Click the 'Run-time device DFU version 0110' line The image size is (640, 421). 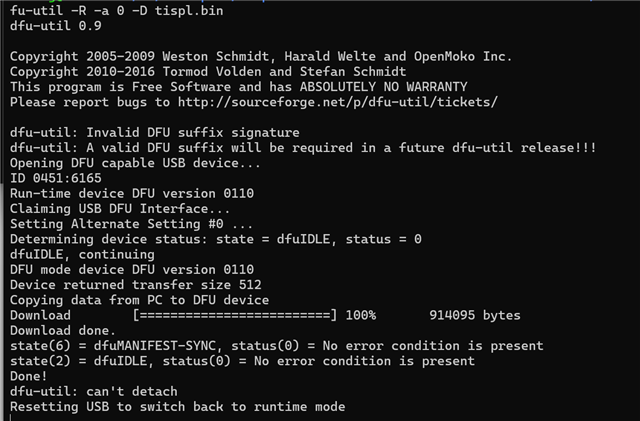coord(131,193)
